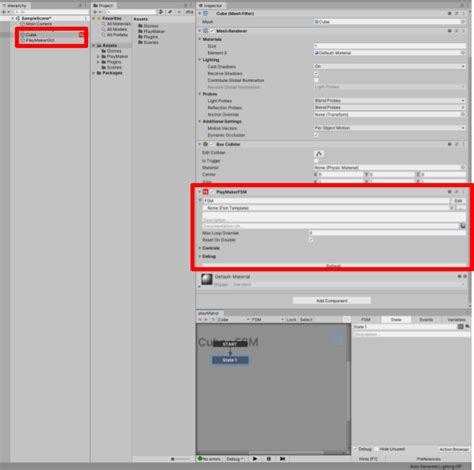Click favorite star icon in Project toolbar
Viewport: 474px width, 470px height.
coord(180,12)
